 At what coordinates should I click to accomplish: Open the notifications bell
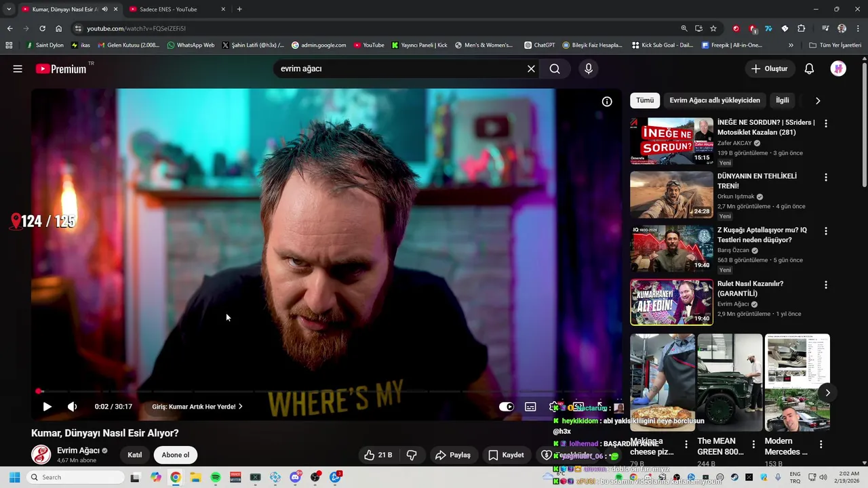coord(809,68)
